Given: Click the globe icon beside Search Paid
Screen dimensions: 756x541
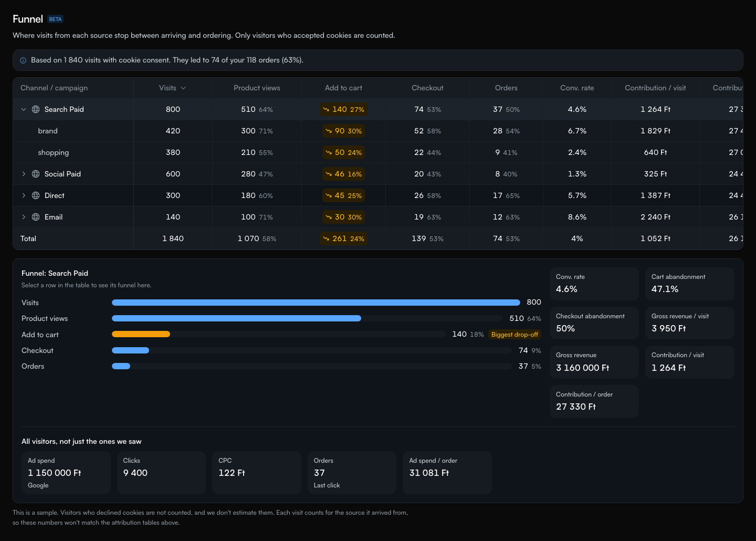Looking at the screenshot, I should [36, 109].
